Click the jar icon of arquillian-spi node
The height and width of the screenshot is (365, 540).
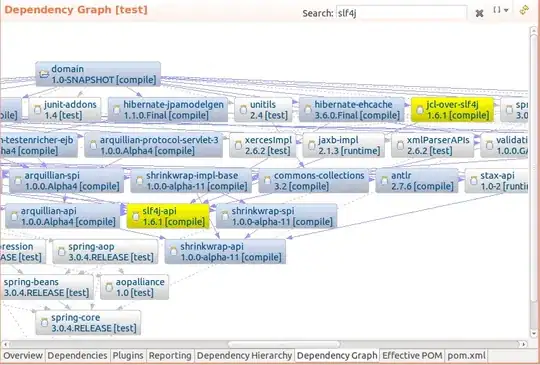tap(18, 181)
